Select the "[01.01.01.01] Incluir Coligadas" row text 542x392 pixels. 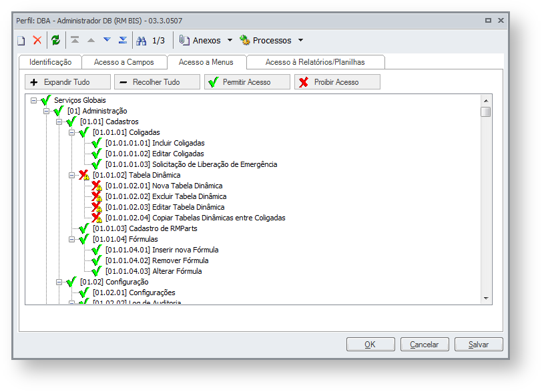pyautogui.click(x=155, y=143)
